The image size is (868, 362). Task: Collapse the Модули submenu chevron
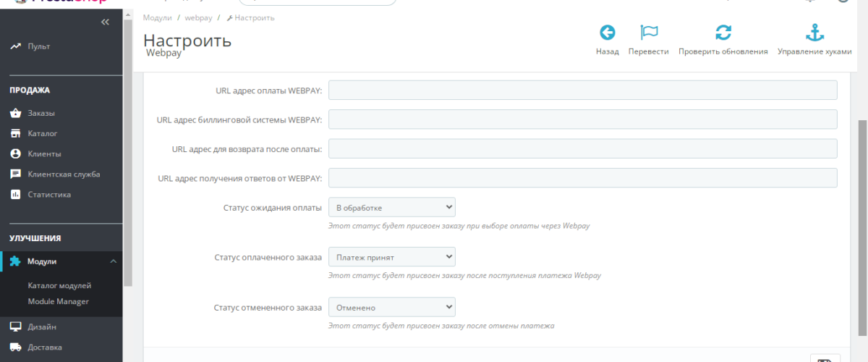[x=113, y=261]
